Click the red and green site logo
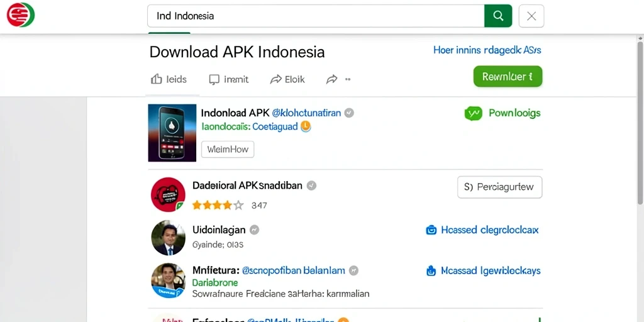 coord(21,15)
